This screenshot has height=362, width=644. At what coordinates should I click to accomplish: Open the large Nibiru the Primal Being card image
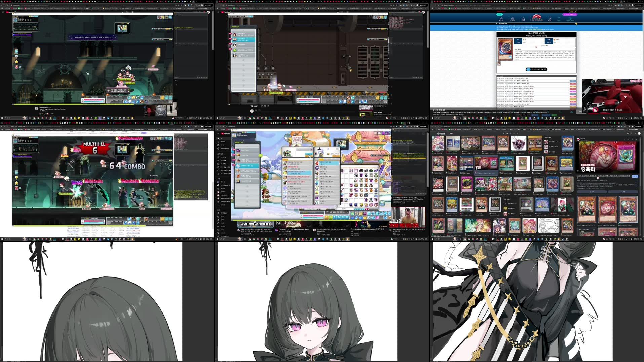pyautogui.click(x=505, y=49)
